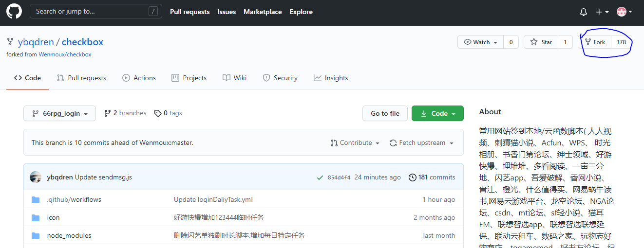
Task: Switch to the Projects tab
Action: pyautogui.click(x=189, y=78)
